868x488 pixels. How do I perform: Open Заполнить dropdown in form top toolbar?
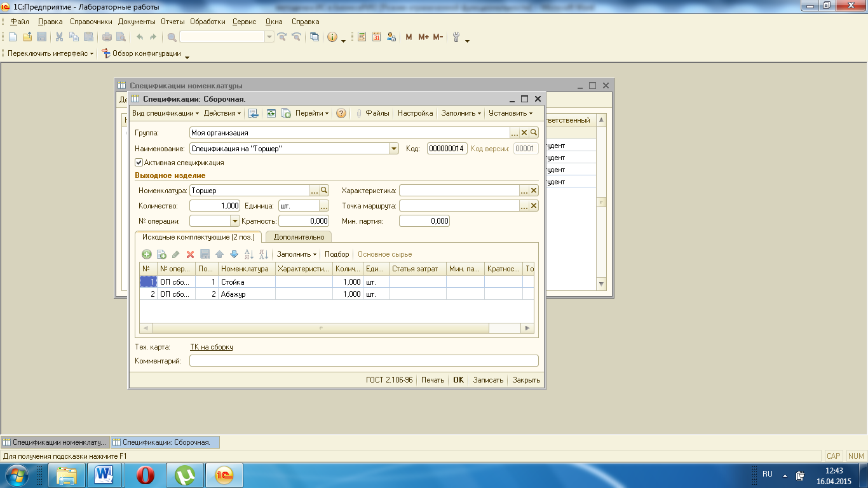coord(461,113)
